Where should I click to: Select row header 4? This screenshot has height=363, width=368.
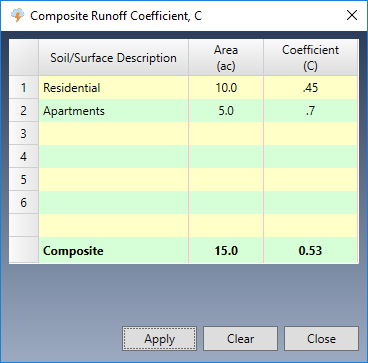click(24, 157)
